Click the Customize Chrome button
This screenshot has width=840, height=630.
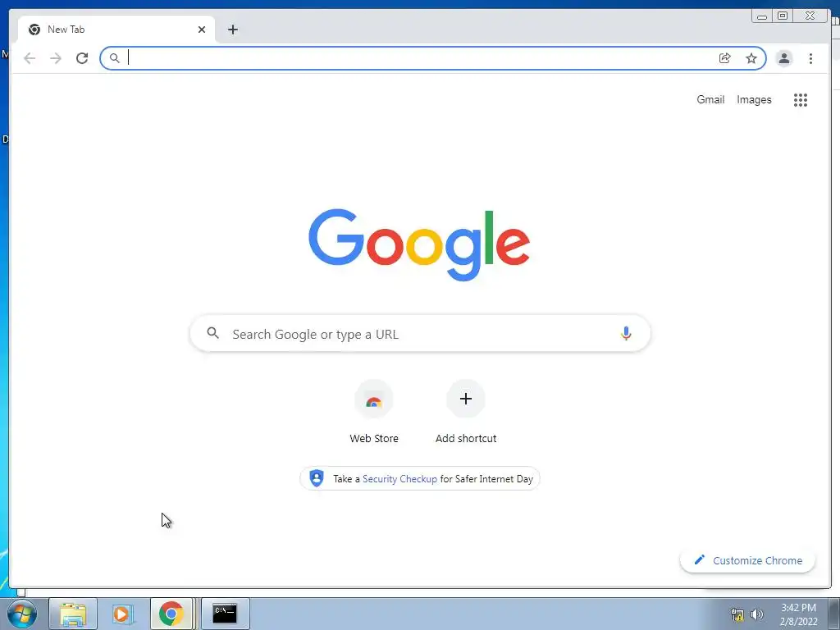(x=748, y=560)
